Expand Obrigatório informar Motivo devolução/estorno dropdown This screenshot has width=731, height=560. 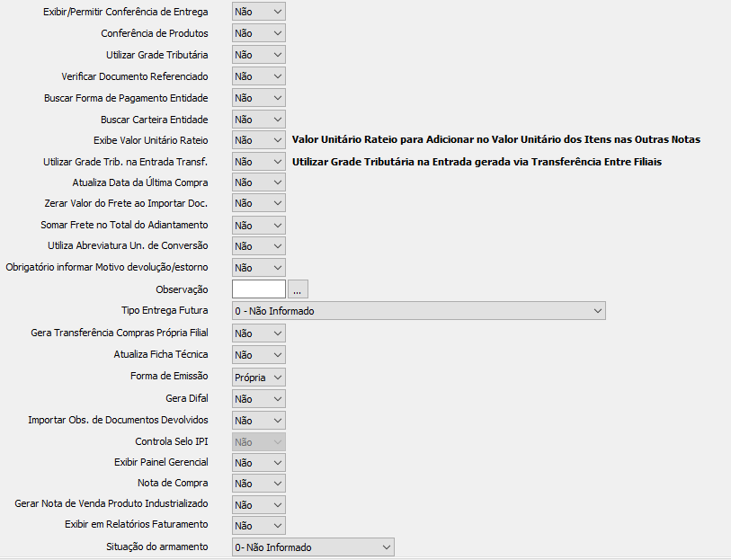259,268
